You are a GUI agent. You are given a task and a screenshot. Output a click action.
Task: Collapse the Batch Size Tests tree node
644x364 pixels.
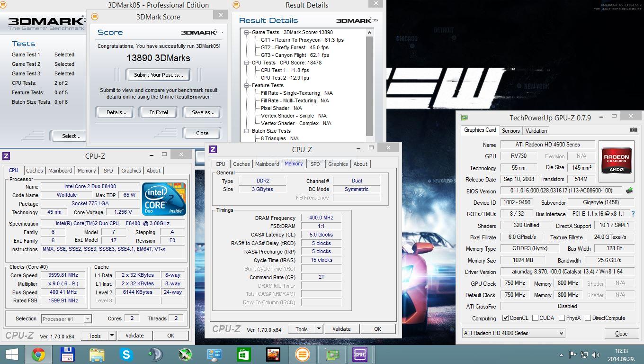(247, 131)
